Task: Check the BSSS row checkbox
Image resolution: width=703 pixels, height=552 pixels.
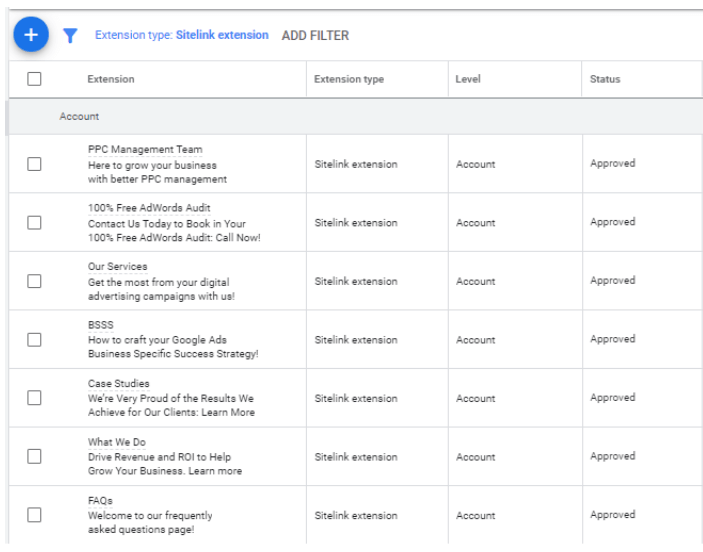Action: 34,339
